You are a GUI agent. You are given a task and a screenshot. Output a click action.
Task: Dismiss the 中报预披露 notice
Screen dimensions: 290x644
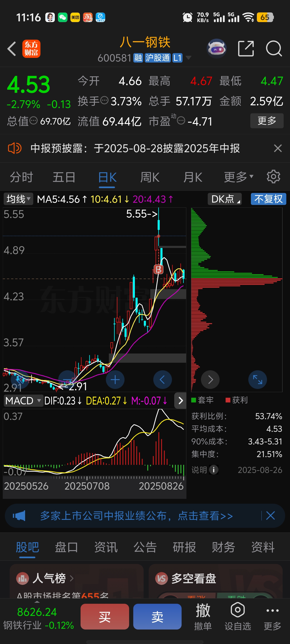[x=278, y=148]
